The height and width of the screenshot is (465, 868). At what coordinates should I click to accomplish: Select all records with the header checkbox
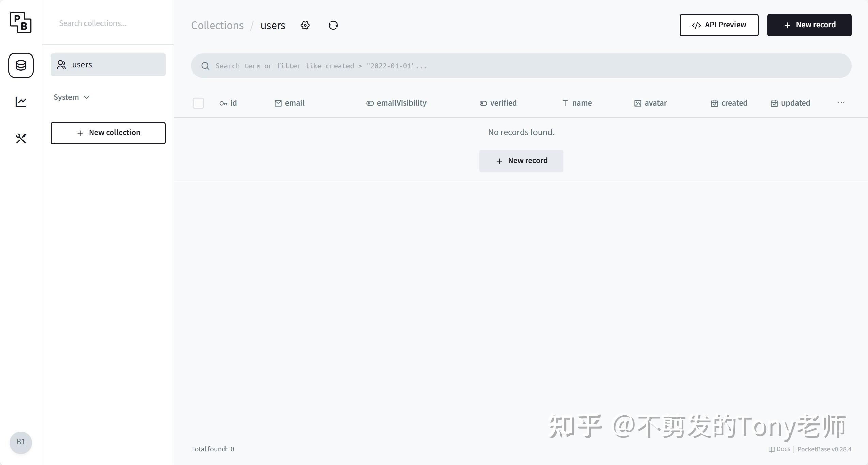(198, 103)
